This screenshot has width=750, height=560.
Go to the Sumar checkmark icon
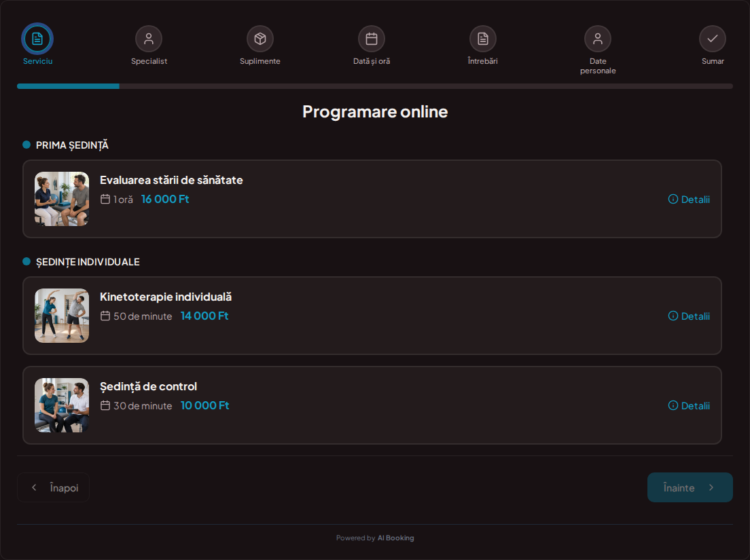(713, 39)
